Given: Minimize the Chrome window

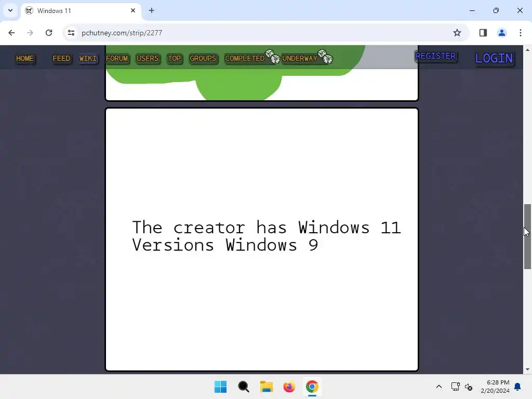Looking at the screenshot, I should [472, 10].
